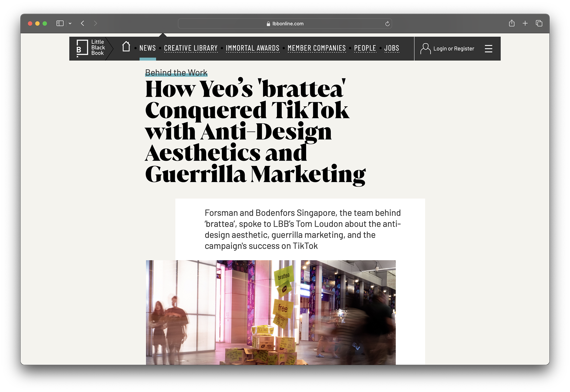Click the address bar showing lbbonline.com
The image size is (570, 392).
click(x=285, y=24)
